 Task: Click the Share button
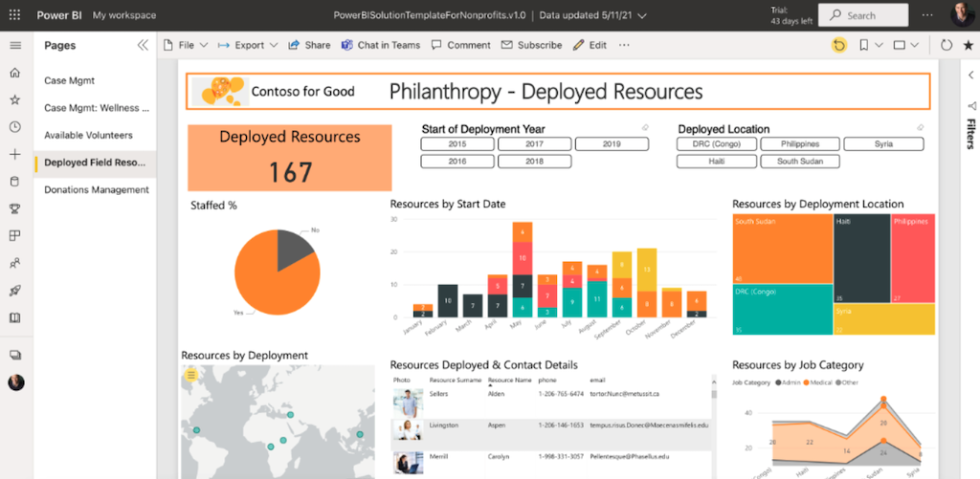(309, 45)
